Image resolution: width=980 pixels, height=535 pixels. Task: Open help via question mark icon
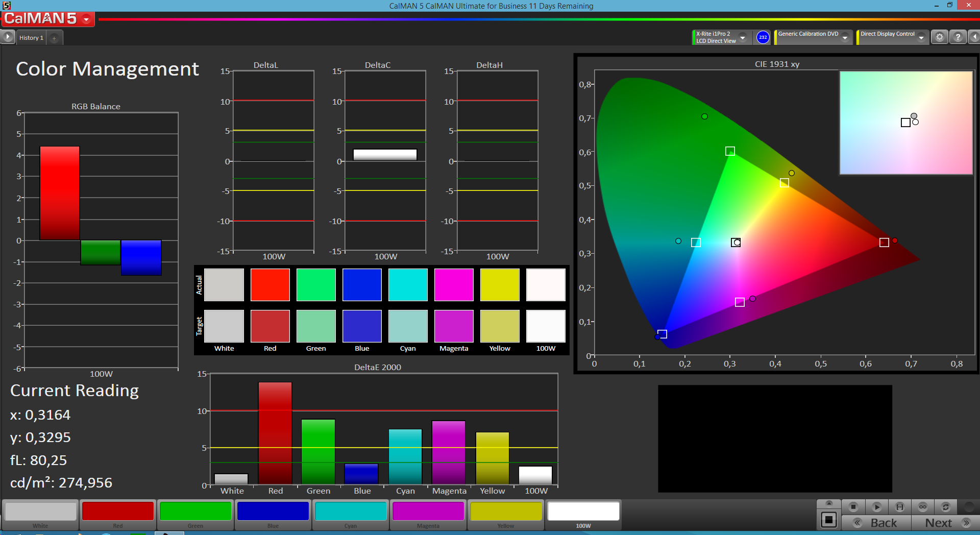958,37
